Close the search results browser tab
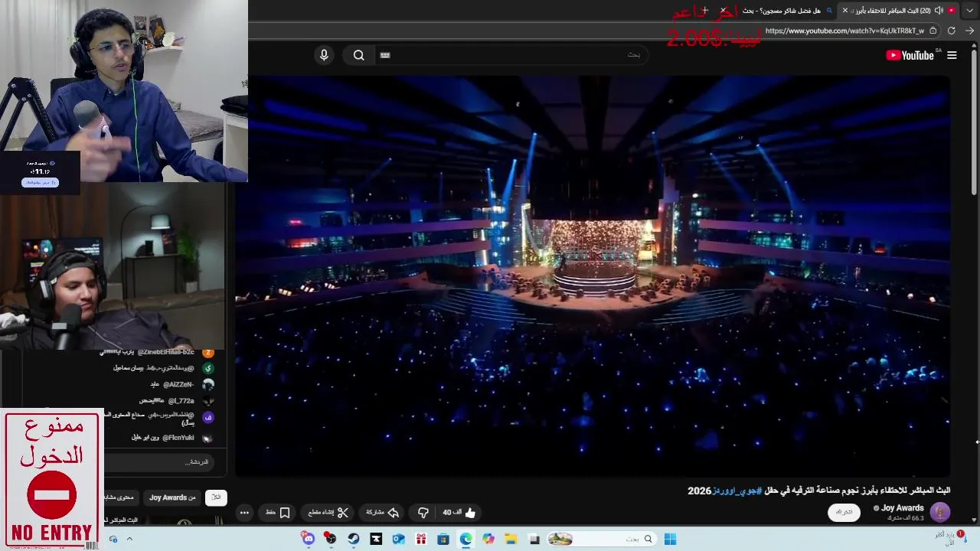 pyautogui.click(x=724, y=10)
